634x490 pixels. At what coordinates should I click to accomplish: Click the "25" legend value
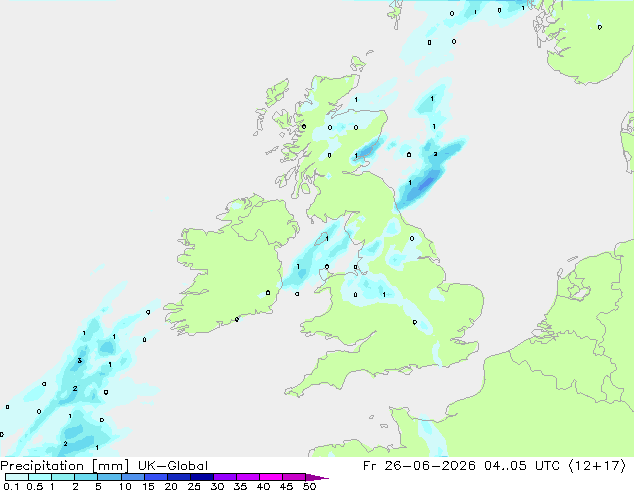point(194,486)
